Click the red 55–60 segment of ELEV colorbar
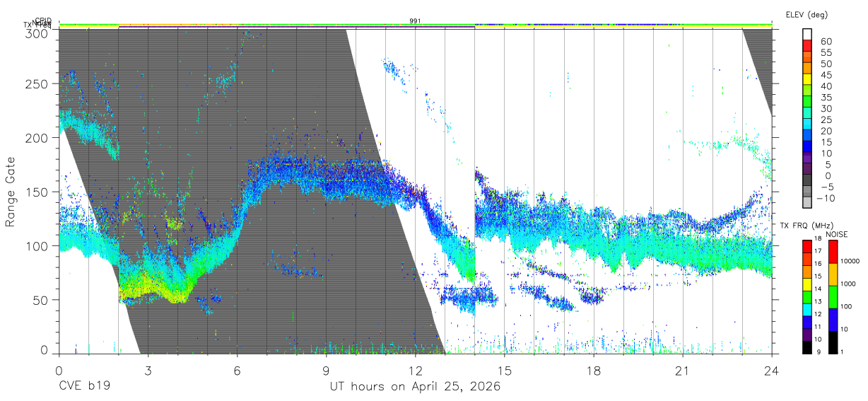The height and width of the screenshot is (401, 868). (x=807, y=46)
